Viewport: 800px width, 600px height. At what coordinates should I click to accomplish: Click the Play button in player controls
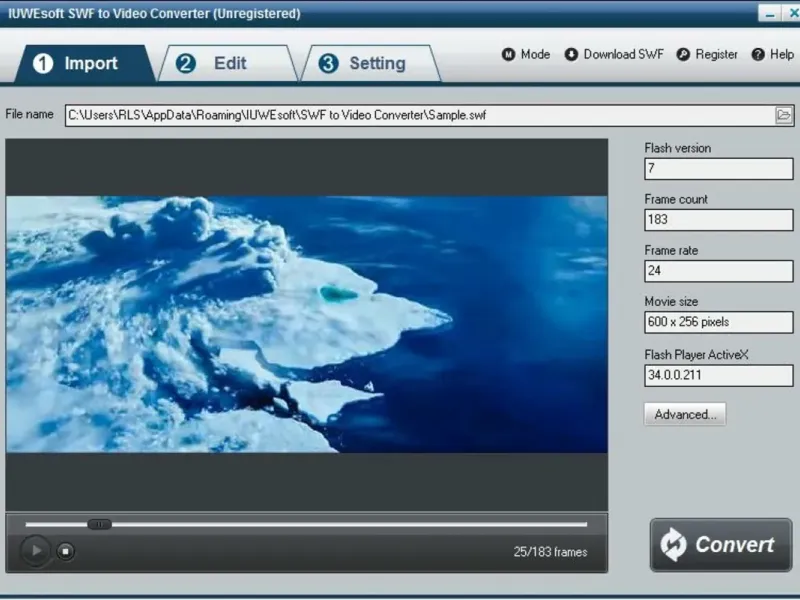tap(35, 550)
